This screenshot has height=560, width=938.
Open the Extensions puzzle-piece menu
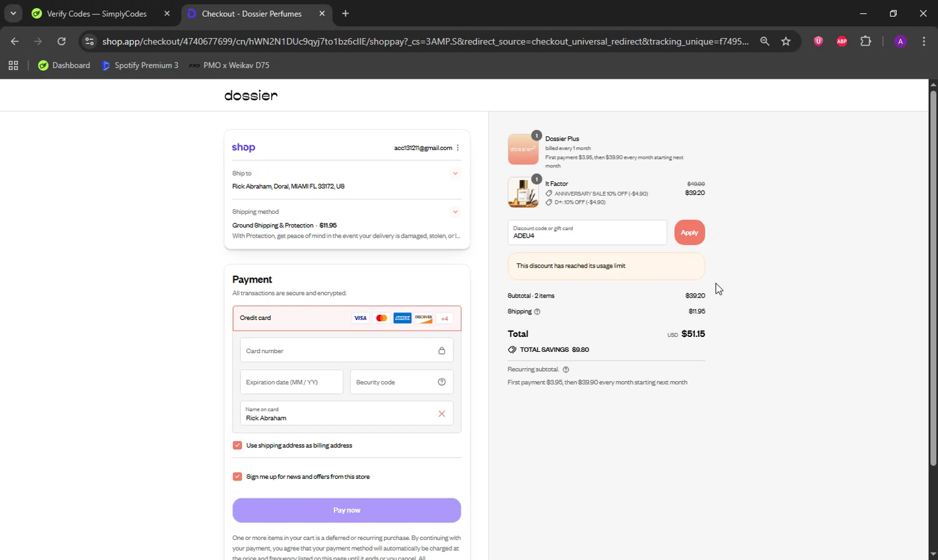pyautogui.click(x=865, y=41)
